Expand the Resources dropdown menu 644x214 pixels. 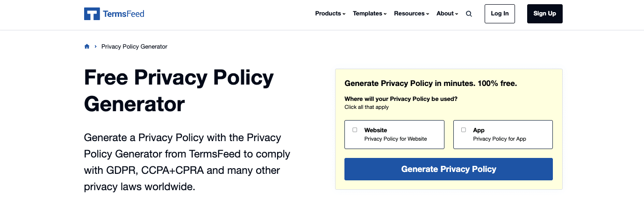click(411, 14)
